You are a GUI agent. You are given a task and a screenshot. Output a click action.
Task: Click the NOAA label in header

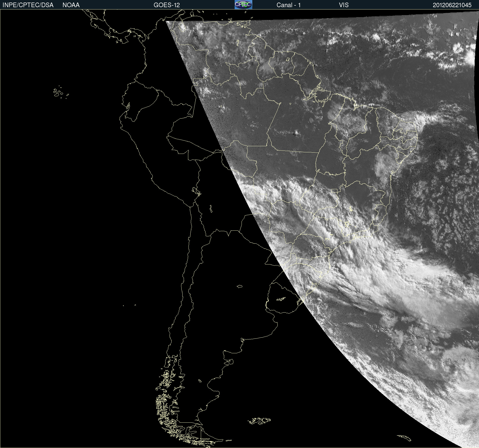coord(71,5)
